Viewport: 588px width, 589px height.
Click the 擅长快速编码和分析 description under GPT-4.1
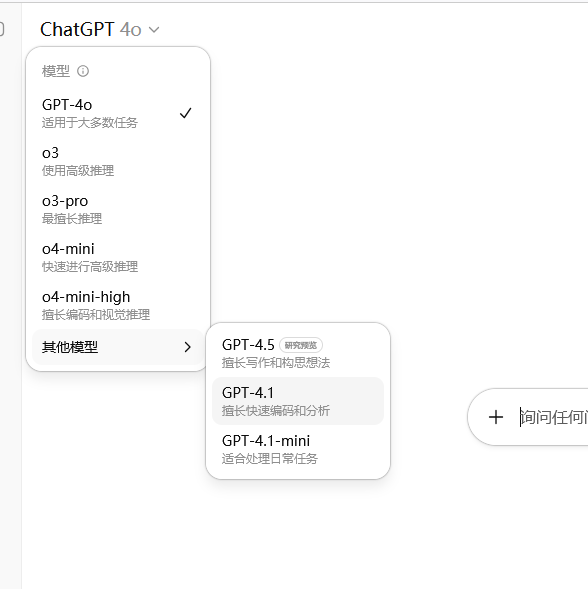click(x=276, y=411)
